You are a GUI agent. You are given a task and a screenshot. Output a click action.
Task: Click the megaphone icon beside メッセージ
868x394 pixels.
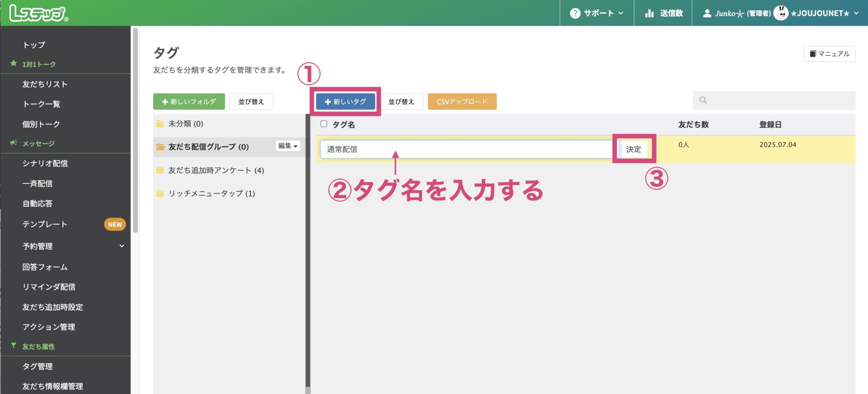[14, 143]
